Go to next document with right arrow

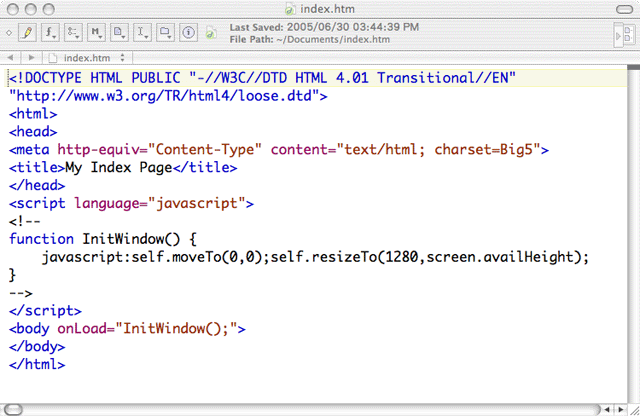(31, 58)
